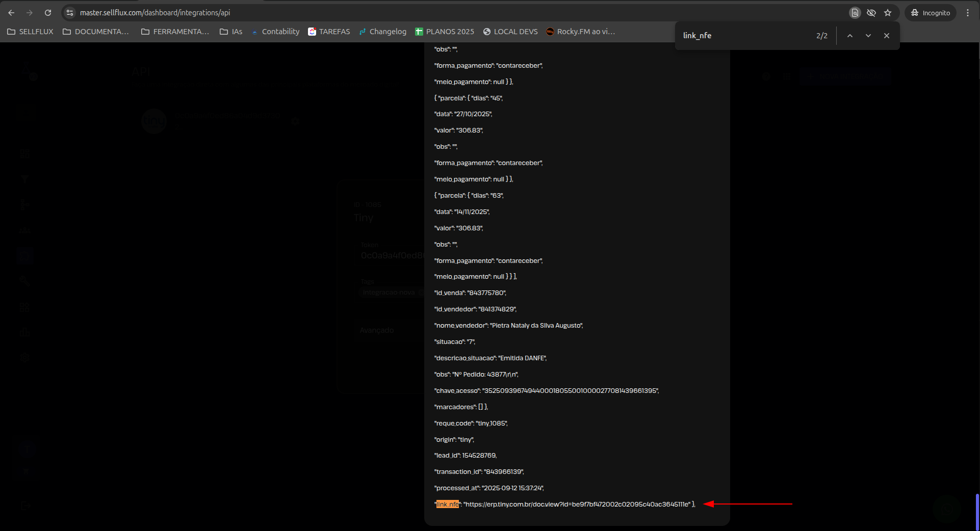Click the "situacao": "7" line

pos(454,342)
